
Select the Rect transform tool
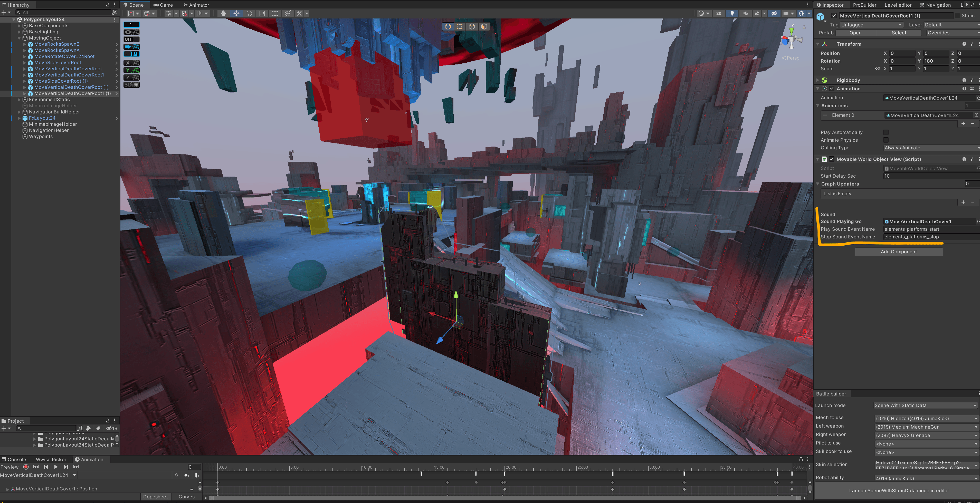[275, 13]
